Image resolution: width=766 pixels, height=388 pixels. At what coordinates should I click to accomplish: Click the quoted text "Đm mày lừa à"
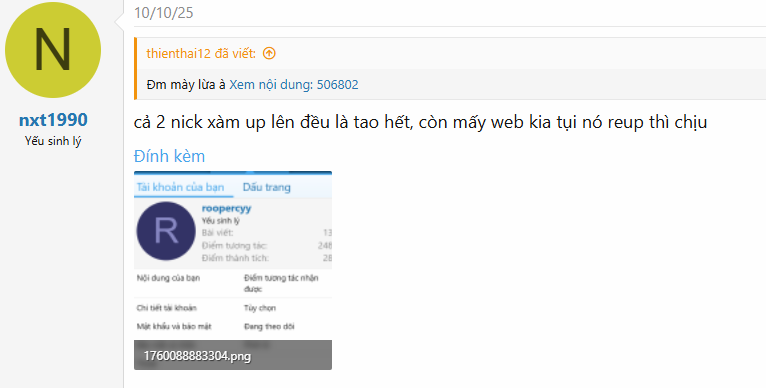coord(186,85)
